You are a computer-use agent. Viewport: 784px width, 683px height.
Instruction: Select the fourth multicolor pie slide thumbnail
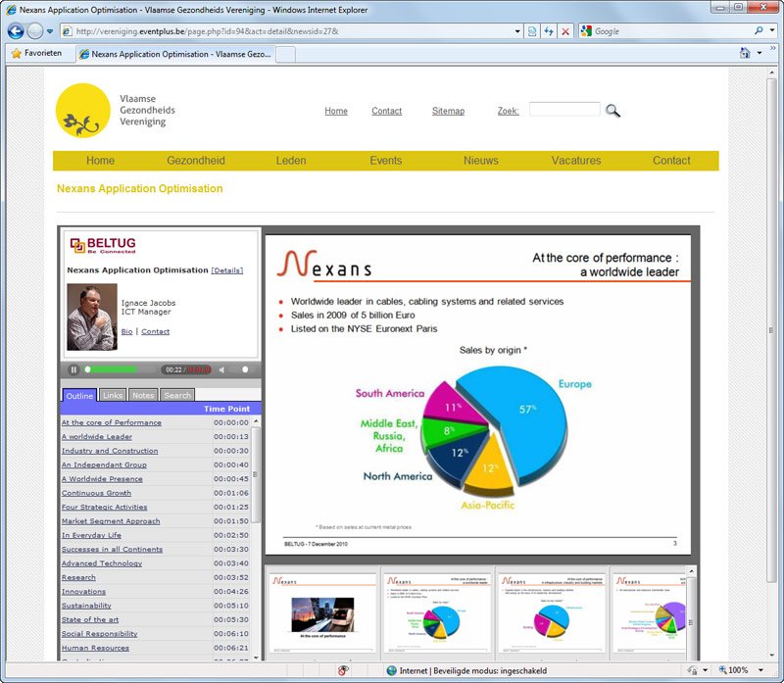click(649, 613)
